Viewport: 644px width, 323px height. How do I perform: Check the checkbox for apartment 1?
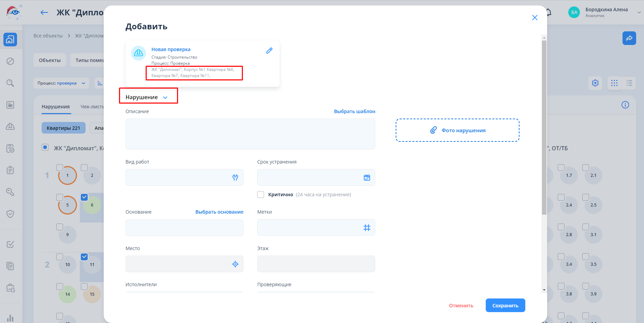60,168
